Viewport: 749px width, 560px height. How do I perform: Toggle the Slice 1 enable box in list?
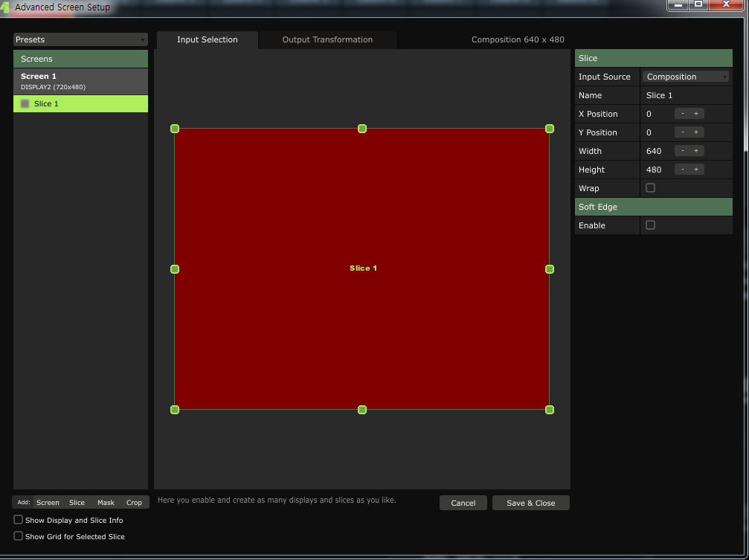[25, 104]
